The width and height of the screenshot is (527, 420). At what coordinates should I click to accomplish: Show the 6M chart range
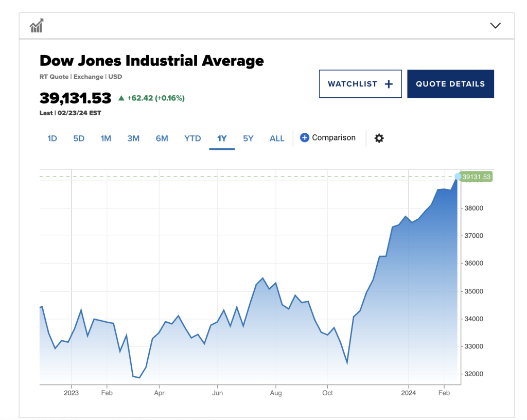pos(162,138)
